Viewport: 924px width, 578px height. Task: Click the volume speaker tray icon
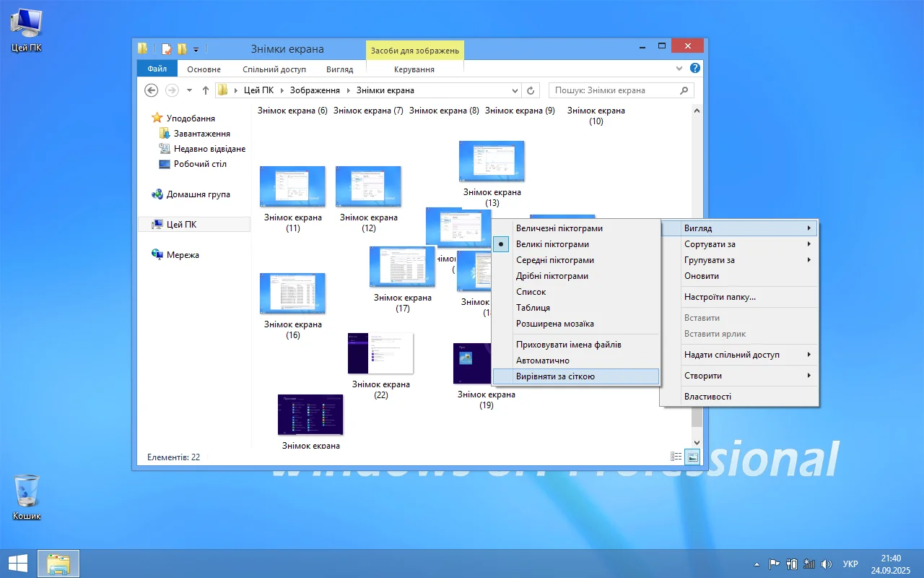point(827,564)
